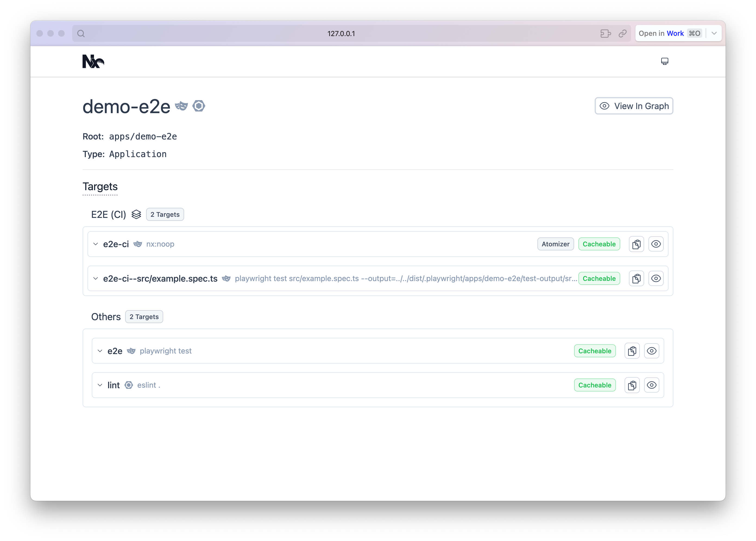Screen dimensions: 756x541
Task: Click View In Graph button
Action: pos(635,106)
